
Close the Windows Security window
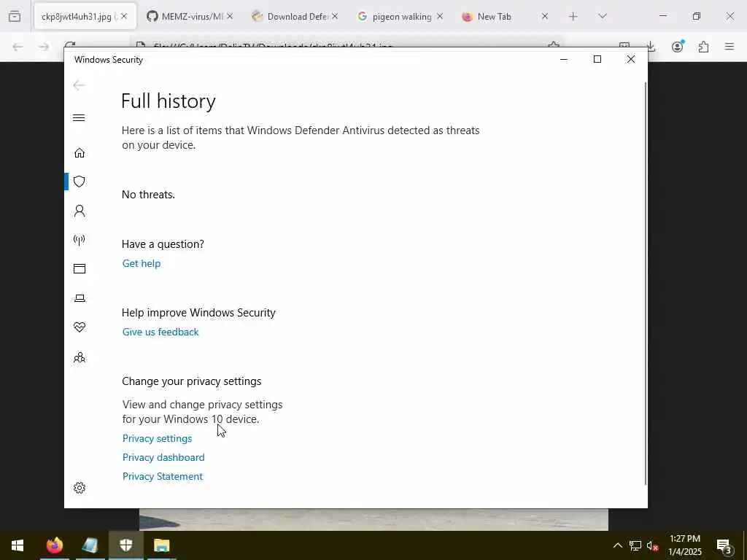(x=631, y=60)
